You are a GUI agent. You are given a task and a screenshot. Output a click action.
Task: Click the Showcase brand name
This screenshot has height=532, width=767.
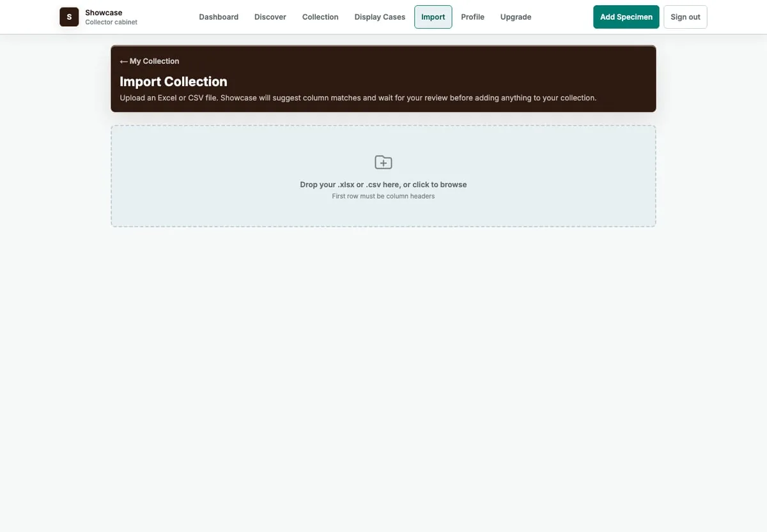point(104,13)
